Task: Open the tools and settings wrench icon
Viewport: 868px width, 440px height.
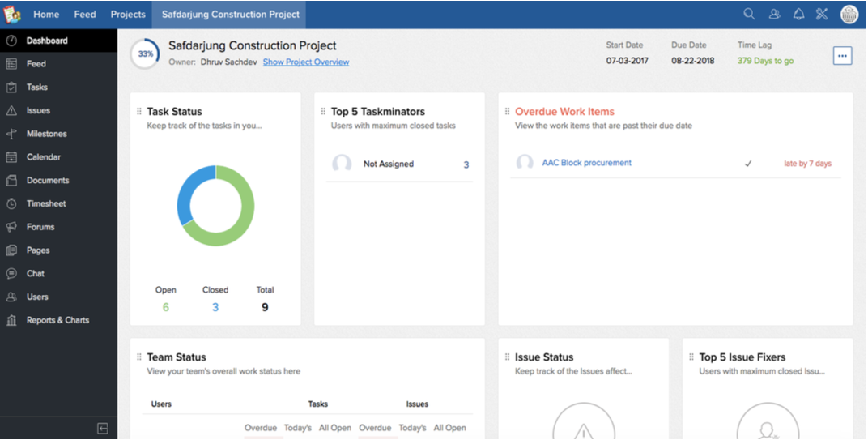Action: coord(822,14)
